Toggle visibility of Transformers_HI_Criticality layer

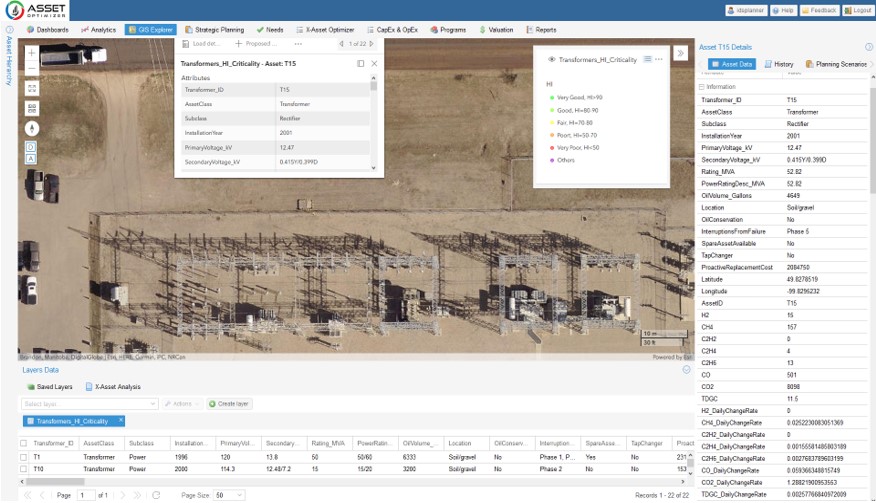point(552,60)
